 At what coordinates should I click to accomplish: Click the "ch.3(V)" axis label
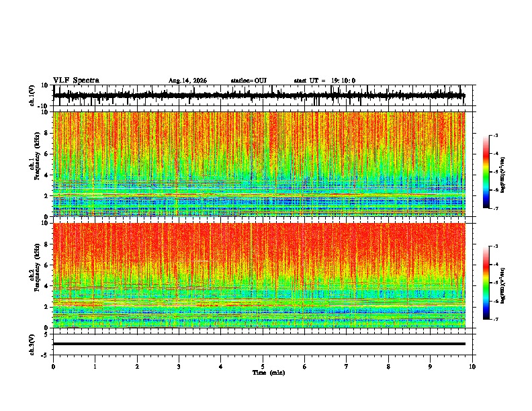coord(32,345)
